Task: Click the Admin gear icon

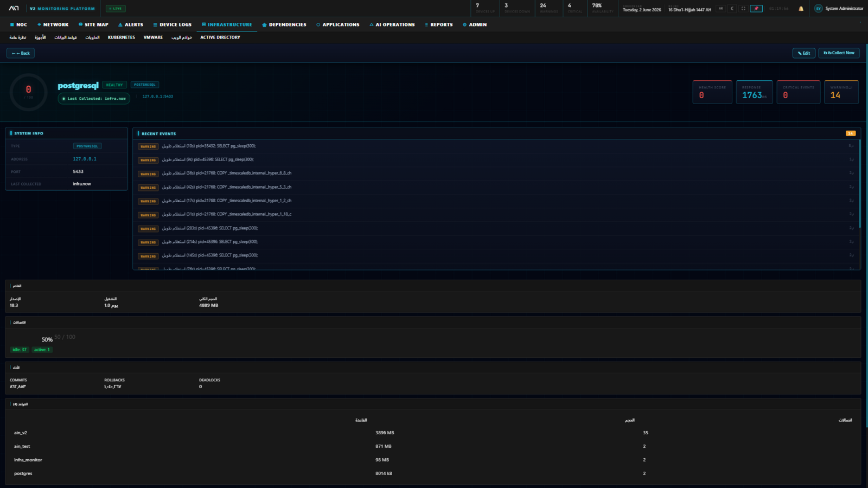Action: coord(465,24)
